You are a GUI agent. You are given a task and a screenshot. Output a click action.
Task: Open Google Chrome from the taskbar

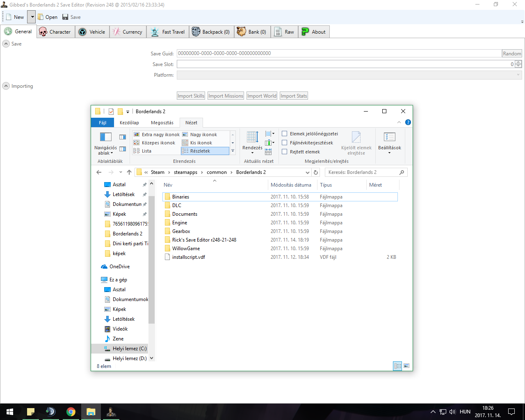coord(71,412)
